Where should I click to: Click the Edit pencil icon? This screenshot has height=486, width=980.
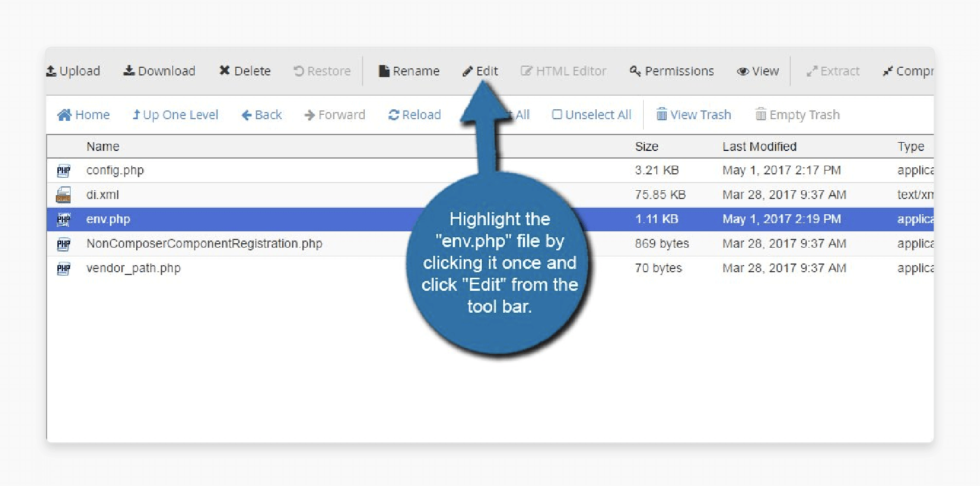468,72
